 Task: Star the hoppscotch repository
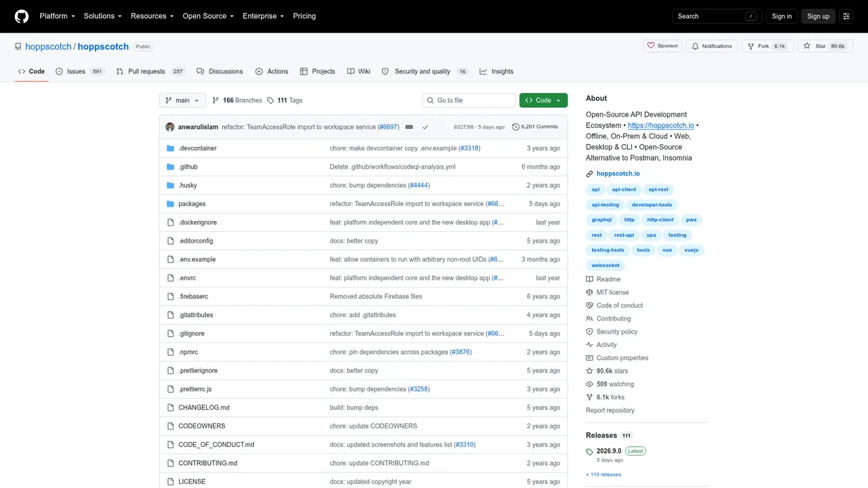(x=824, y=46)
